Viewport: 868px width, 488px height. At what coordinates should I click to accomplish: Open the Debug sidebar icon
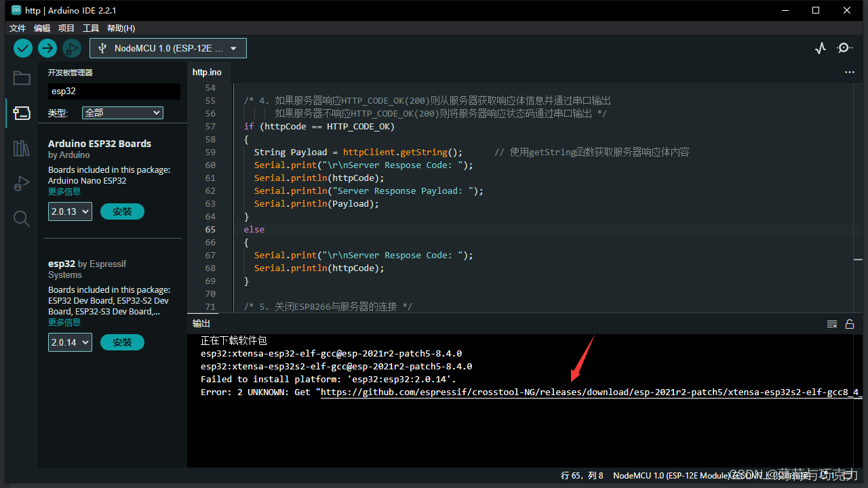pyautogui.click(x=22, y=184)
